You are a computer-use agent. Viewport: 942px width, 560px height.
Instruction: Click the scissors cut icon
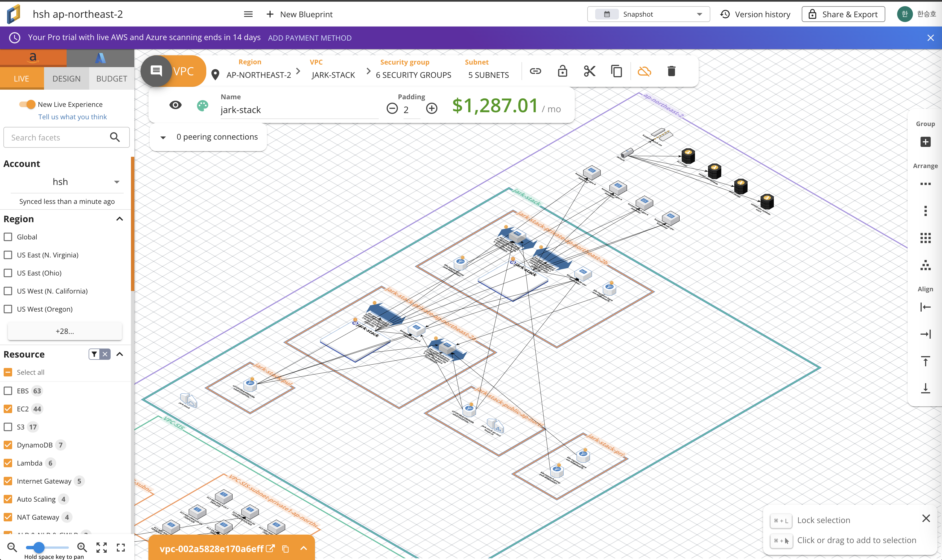click(x=589, y=71)
